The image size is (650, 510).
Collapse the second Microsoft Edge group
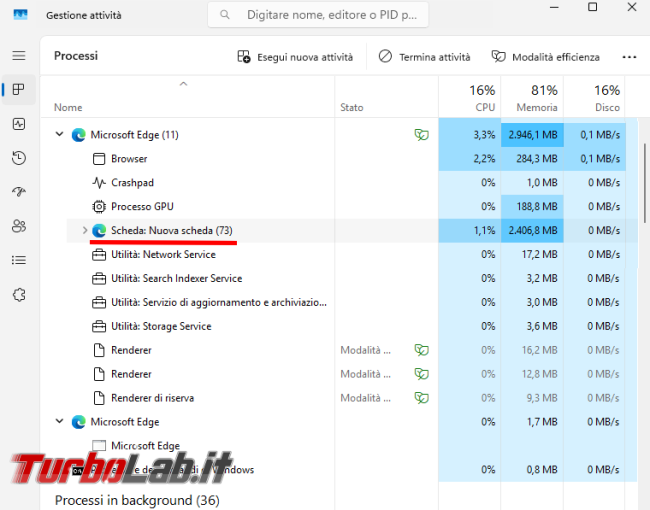click(x=59, y=421)
